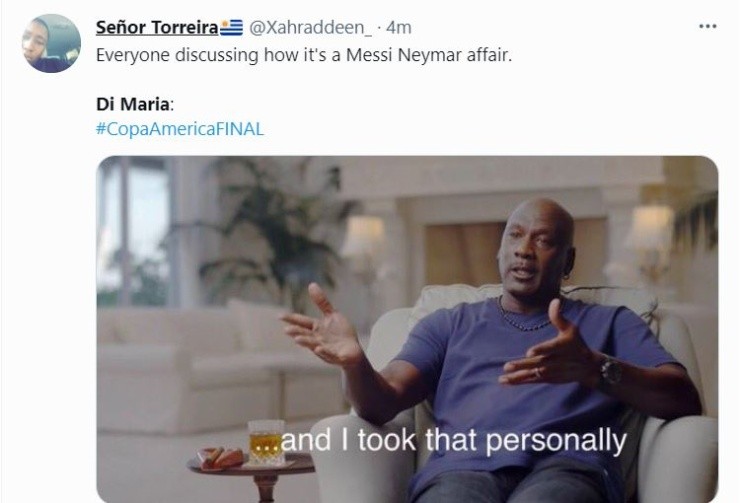Open the tweet via its 4m timestamp
This screenshot has height=503, width=740.
399,28
